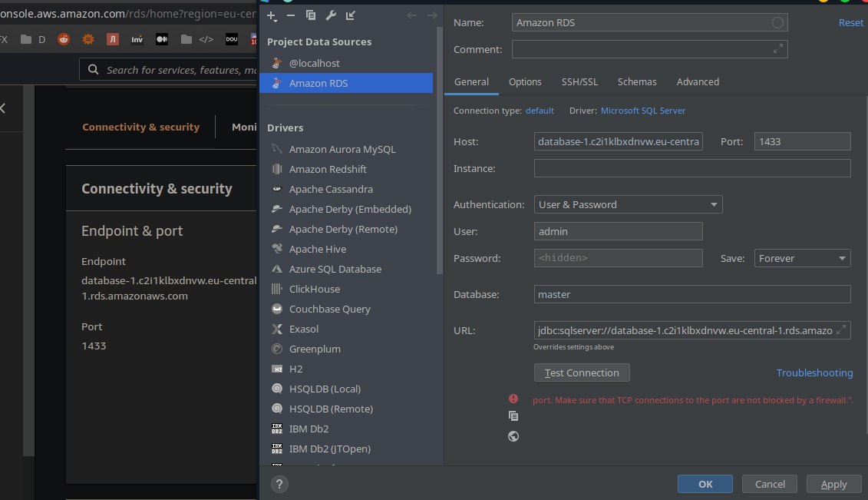Duplicate the selected data source

point(311,15)
